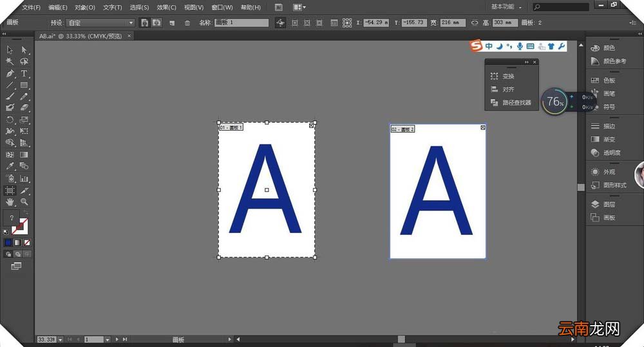The height and width of the screenshot is (347, 644).
Task: Select the Zoom tool in toolbar
Action: [24, 202]
